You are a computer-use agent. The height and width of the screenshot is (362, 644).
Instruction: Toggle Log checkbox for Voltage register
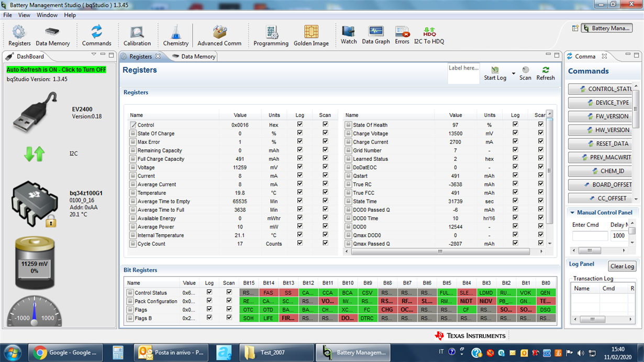[299, 167]
